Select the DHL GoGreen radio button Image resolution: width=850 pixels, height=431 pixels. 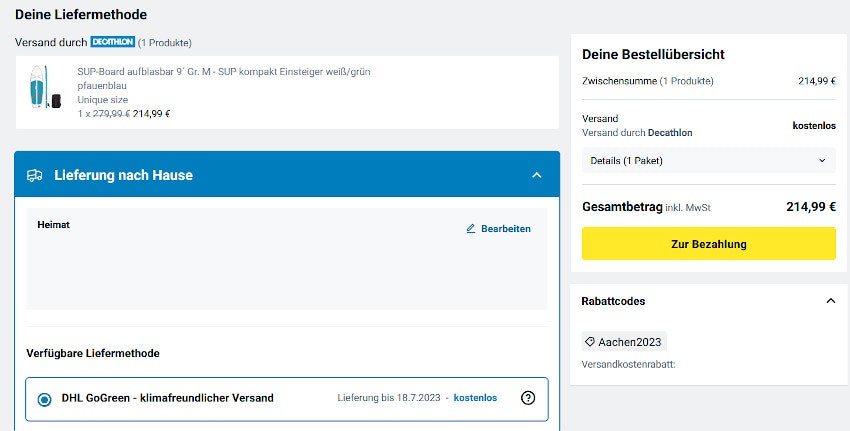pos(44,399)
